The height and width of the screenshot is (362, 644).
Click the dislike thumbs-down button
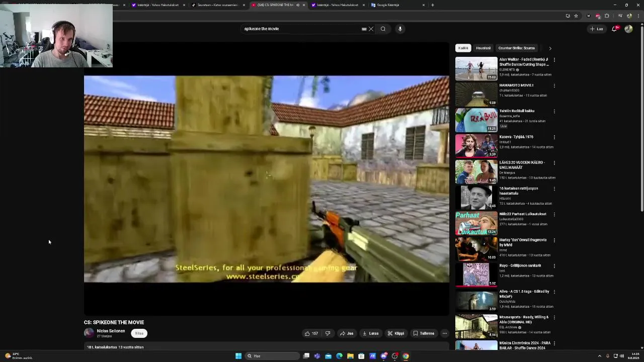[328, 333]
